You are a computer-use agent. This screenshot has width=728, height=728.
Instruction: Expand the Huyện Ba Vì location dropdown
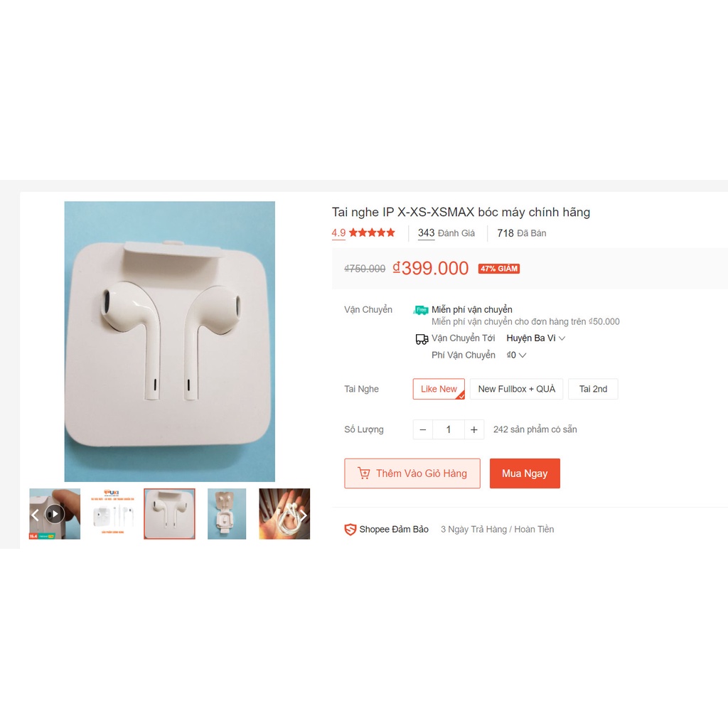pyautogui.click(x=536, y=338)
